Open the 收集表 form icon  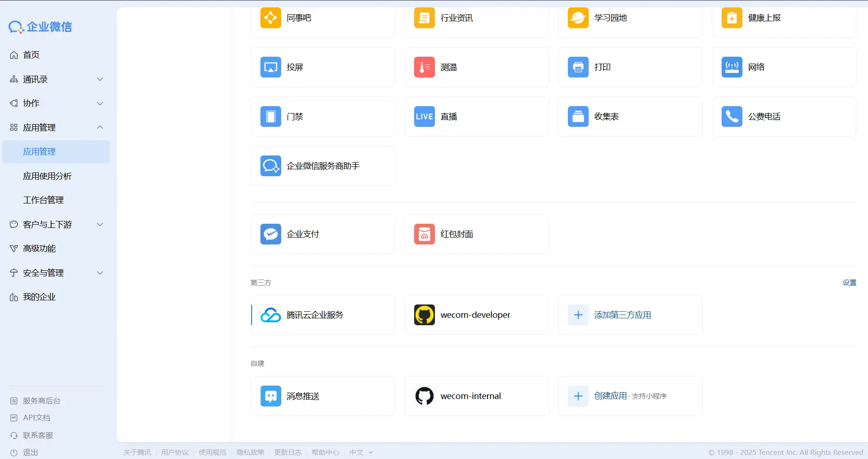pyautogui.click(x=578, y=117)
